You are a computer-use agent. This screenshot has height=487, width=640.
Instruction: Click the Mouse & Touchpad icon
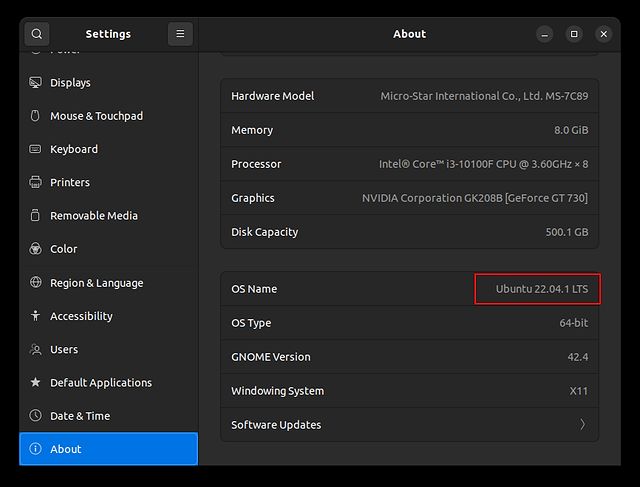[36, 116]
